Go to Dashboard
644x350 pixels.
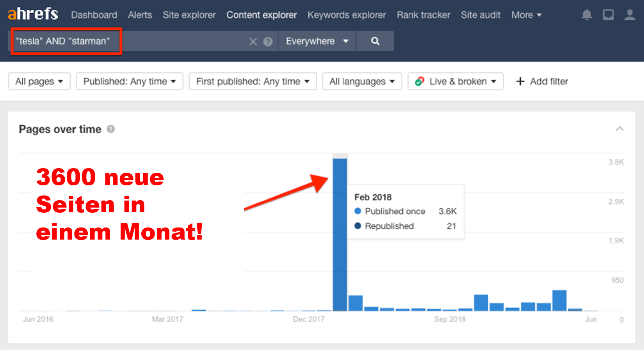coord(94,15)
